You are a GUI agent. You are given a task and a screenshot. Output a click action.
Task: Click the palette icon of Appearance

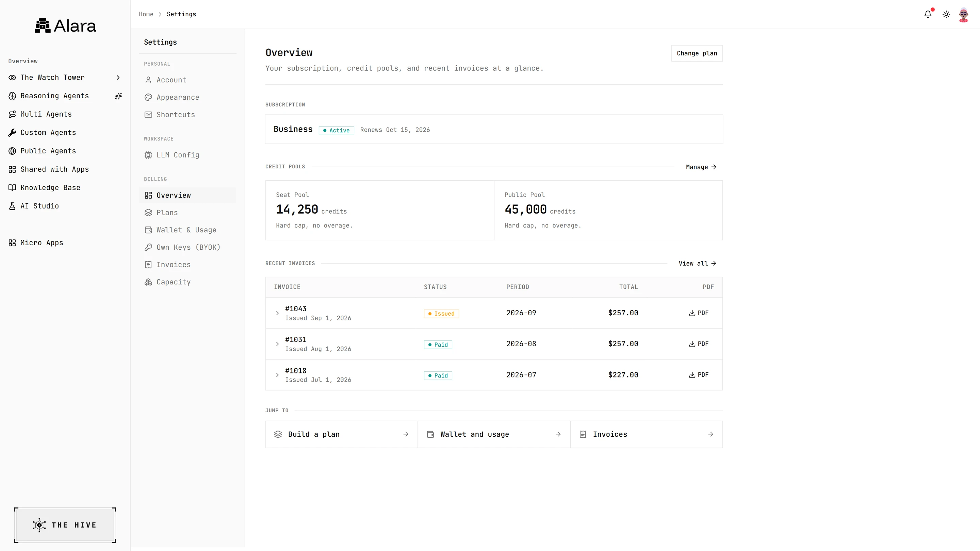click(x=148, y=97)
